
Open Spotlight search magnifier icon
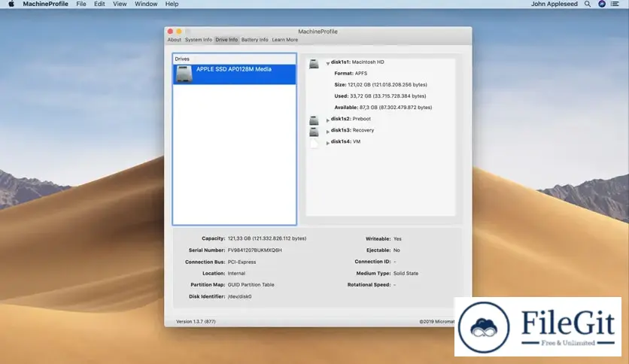(588, 4)
